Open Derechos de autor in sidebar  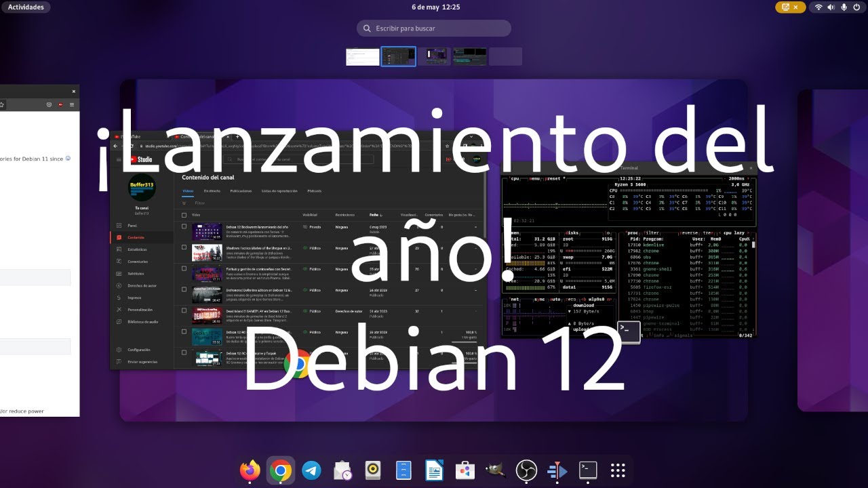pos(142,285)
